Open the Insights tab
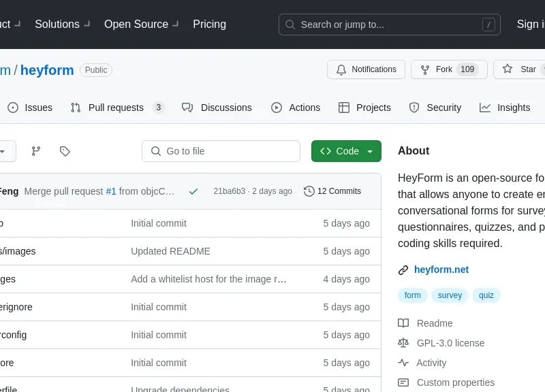 click(x=505, y=108)
